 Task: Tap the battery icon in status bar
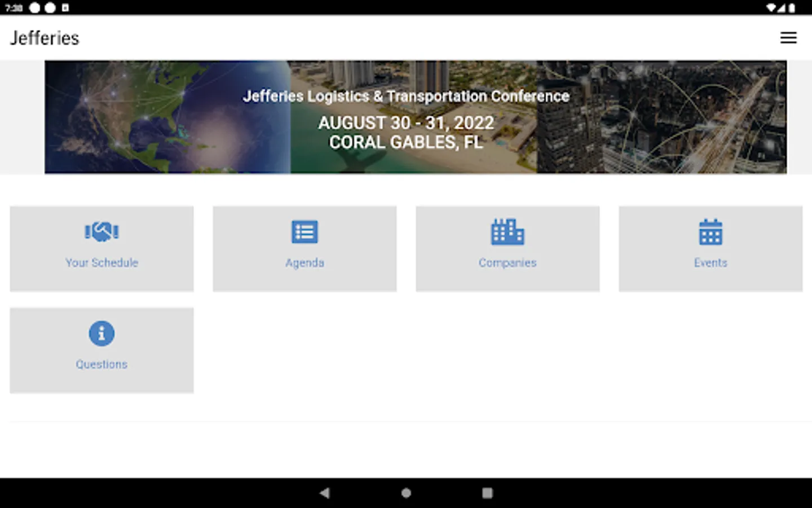(792, 8)
